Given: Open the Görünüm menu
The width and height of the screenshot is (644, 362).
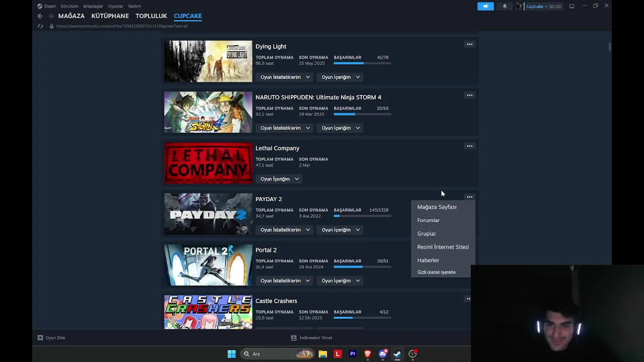Looking at the screenshot, I should 69,7.
